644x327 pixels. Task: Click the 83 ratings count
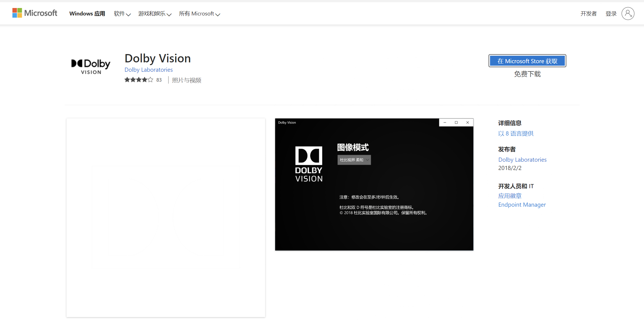159,80
